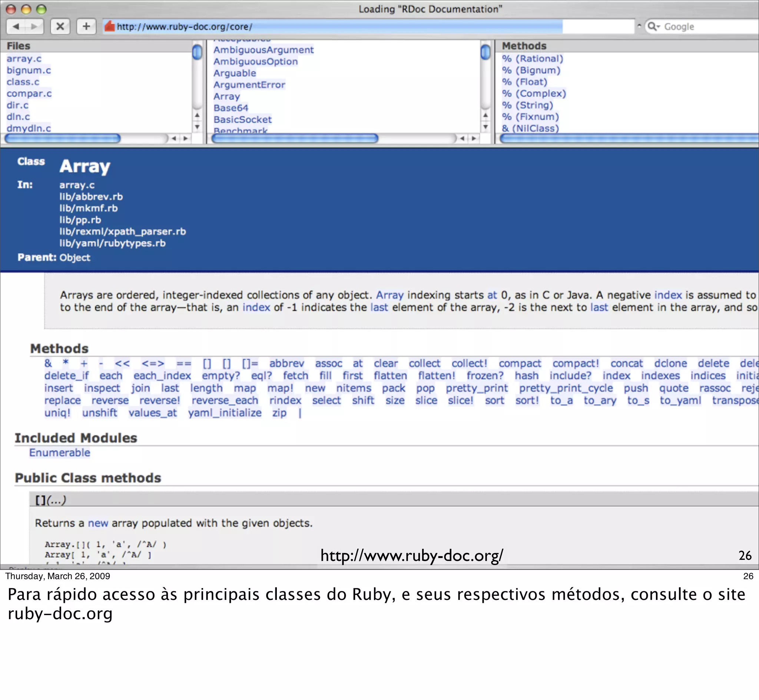Select Base64 in class list
759x700 pixels.
point(231,108)
